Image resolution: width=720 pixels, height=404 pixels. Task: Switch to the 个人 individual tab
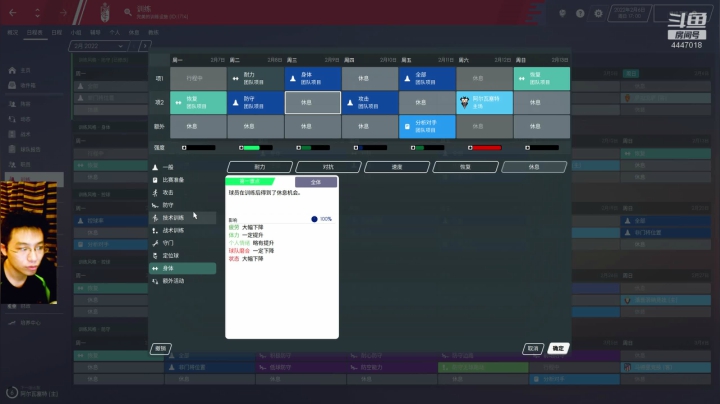click(x=114, y=33)
